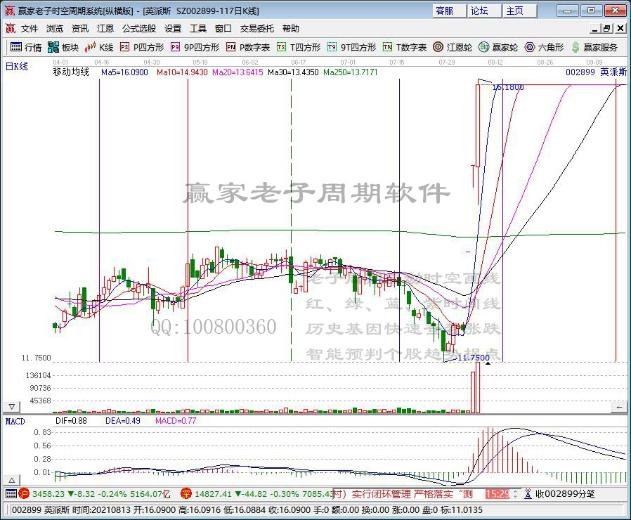631x520 pixels.
Task: Click the Shenzhen index value 14827.41
Action: tap(213, 494)
